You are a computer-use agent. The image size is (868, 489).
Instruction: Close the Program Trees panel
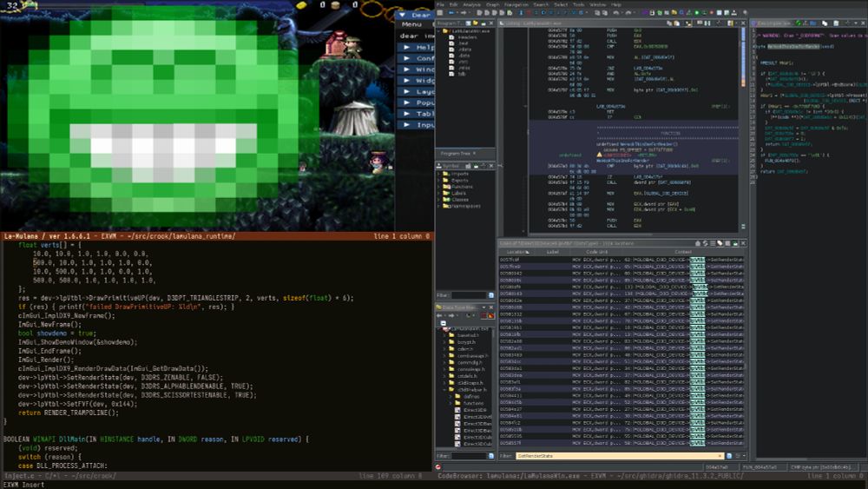[491, 23]
